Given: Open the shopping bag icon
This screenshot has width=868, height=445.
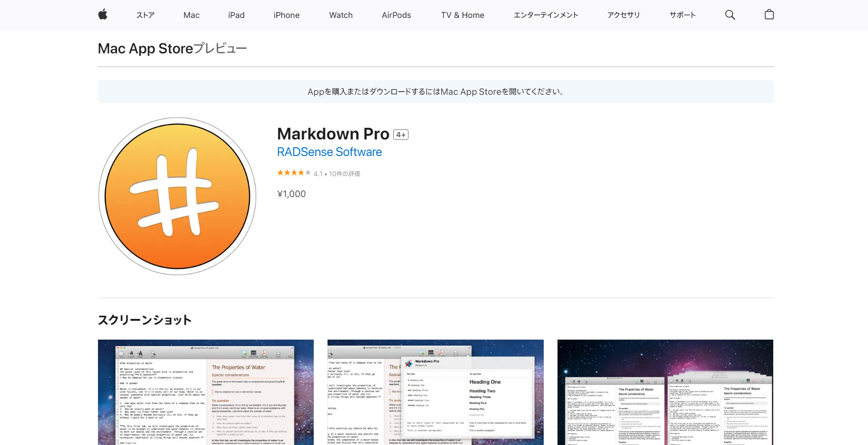Looking at the screenshot, I should 769,14.
